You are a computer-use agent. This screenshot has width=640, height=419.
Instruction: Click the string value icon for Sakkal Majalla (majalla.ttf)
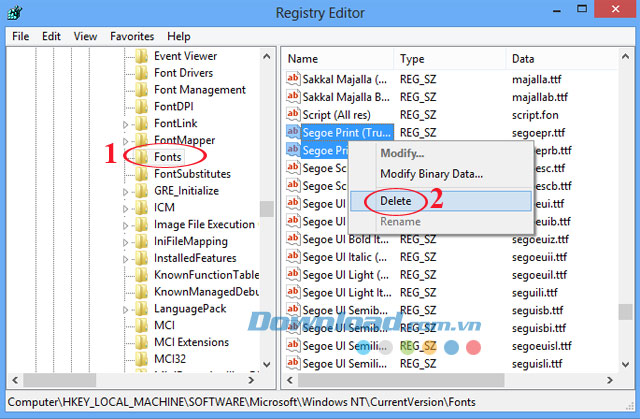[294, 80]
